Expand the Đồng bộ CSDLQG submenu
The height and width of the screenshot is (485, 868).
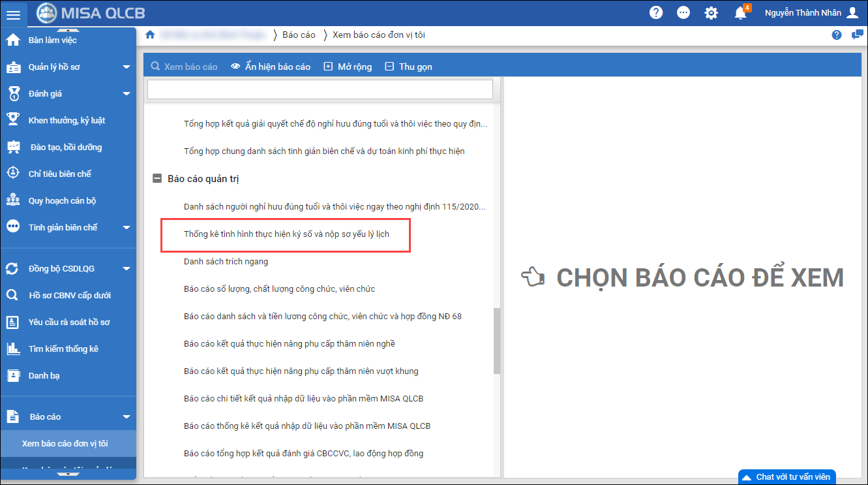point(127,268)
